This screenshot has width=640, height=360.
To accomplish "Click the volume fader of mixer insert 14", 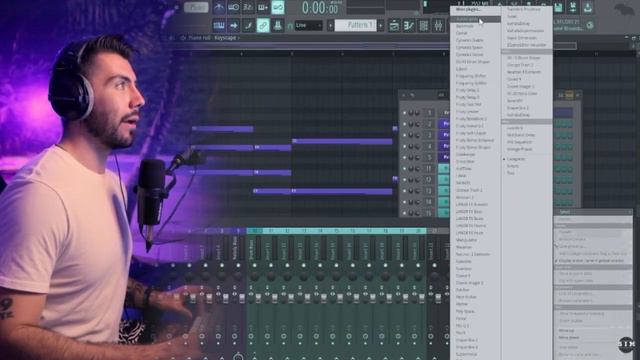I will click(323, 298).
